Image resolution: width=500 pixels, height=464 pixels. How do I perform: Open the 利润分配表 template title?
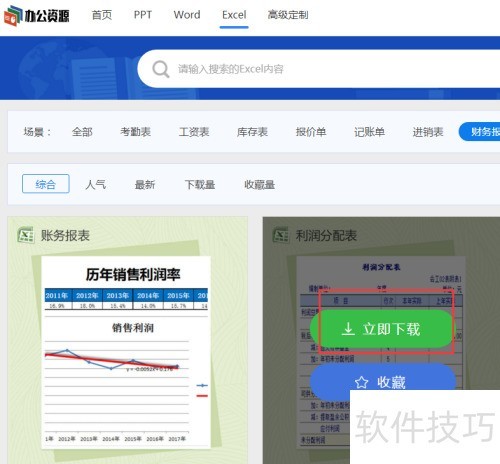click(x=326, y=236)
